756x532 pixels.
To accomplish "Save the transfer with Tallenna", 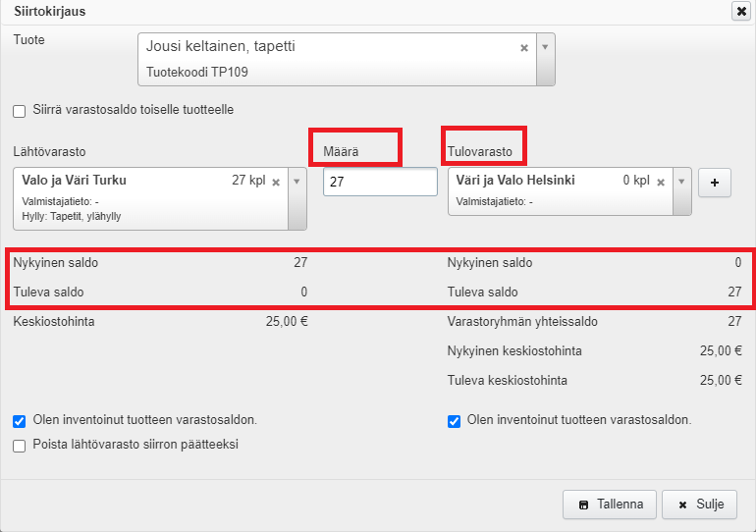I will tap(609, 505).
